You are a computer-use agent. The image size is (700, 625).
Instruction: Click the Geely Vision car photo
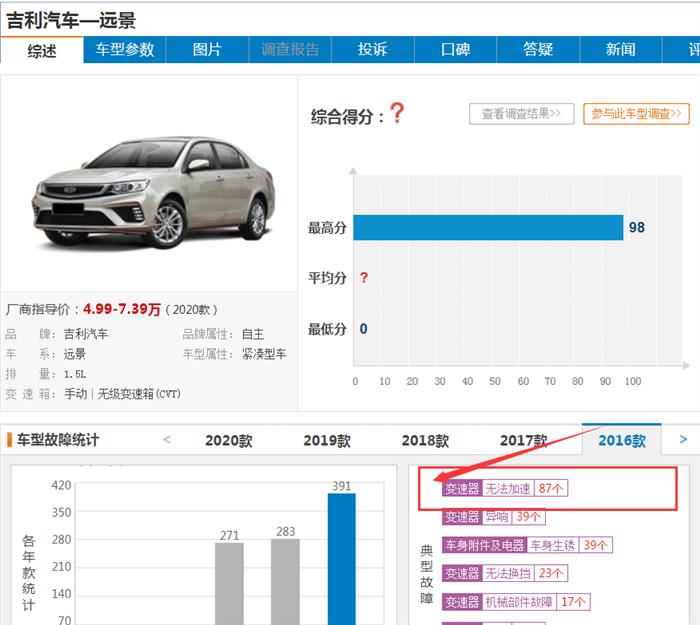[154, 192]
